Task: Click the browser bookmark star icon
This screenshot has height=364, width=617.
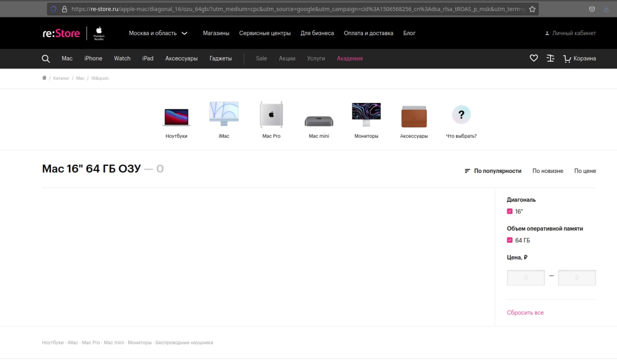Action: click(532, 9)
